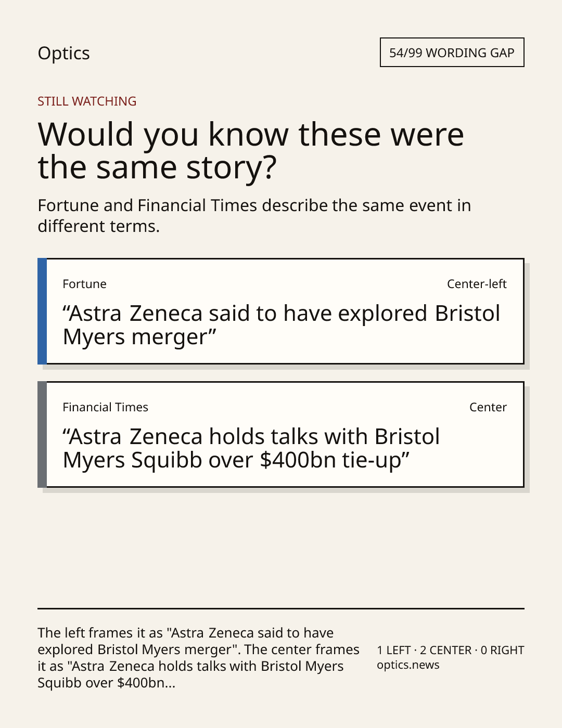Image resolution: width=562 pixels, height=728 pixels.
Task: Click the gray bar on Financial Times card
Action: (x=42, y=434)
